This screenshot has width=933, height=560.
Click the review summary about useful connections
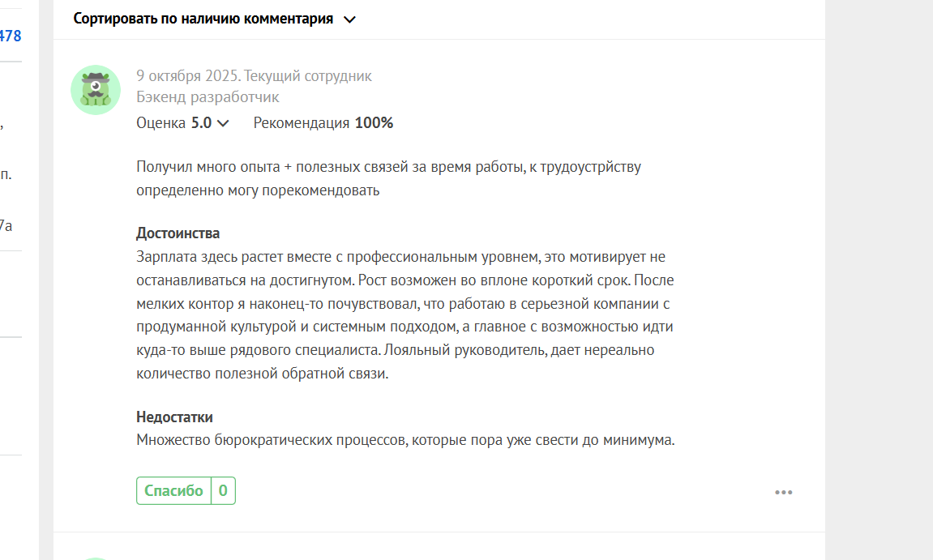pos(389,178)
